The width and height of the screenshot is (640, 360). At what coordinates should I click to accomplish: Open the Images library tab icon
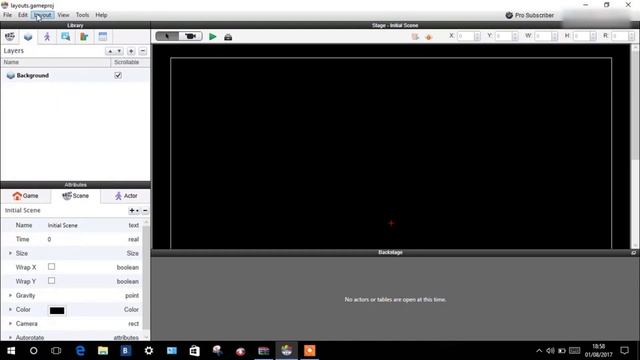(65, 37)
